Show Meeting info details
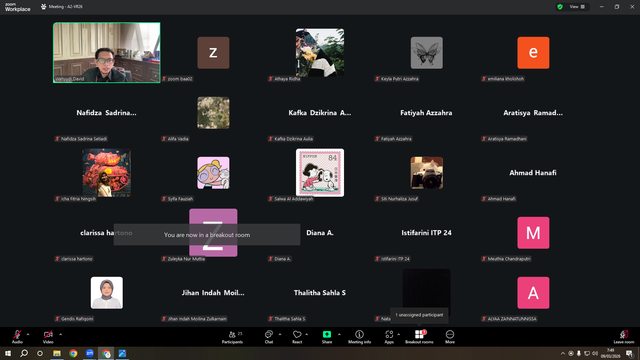Image resolution: width=640 pixels, height=360 pixels. (x=360, y=337)
